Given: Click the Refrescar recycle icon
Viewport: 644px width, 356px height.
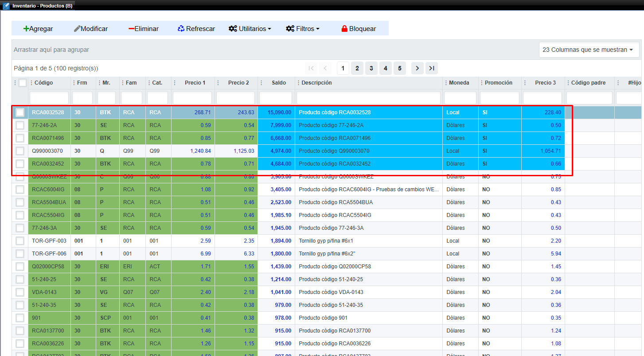Looking at the screenshot, I should (x=181, y=29).
